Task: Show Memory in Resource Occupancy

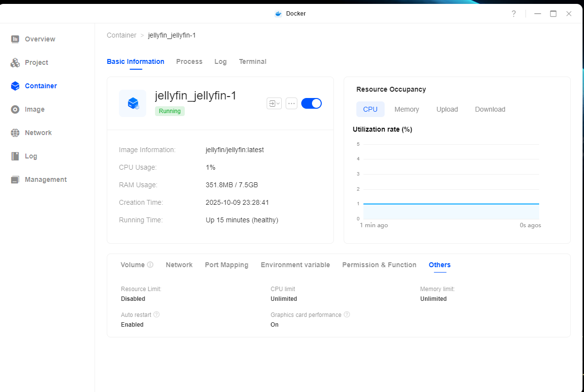Action: tap(407, 109)
